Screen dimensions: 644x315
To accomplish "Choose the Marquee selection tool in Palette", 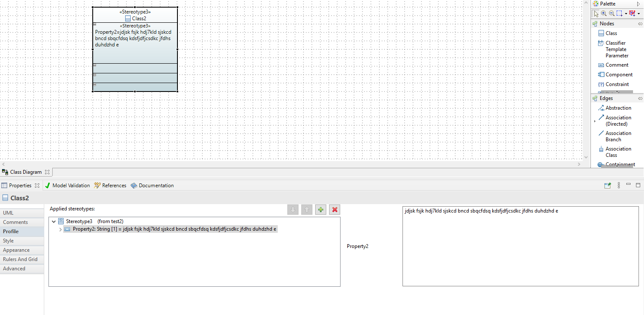I will click(619, 13).
